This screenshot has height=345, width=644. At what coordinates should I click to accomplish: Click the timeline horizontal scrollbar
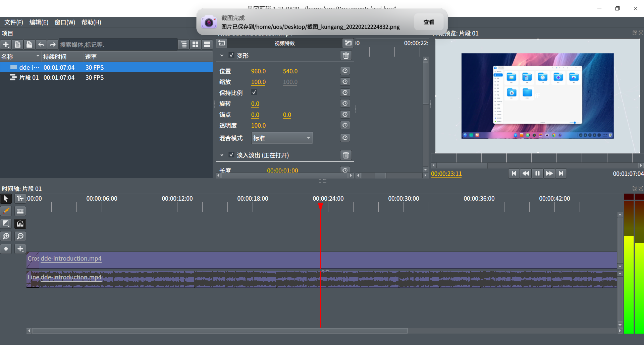(x=220, y=331)
